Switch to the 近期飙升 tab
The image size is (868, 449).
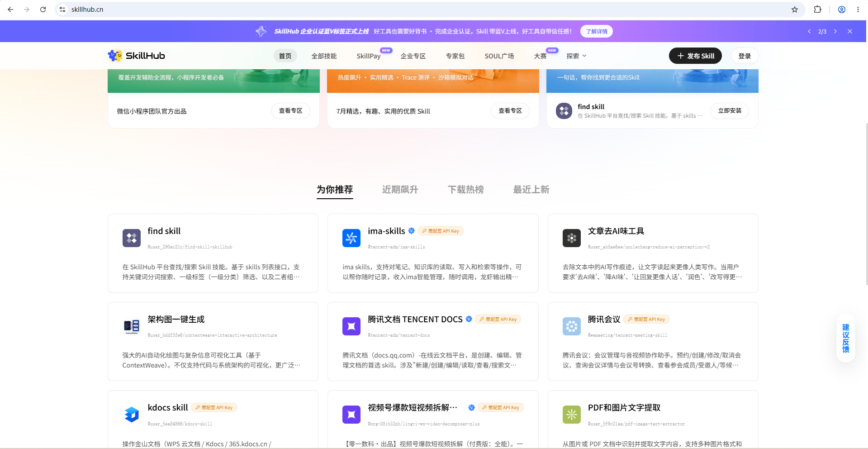pos(400,190)
